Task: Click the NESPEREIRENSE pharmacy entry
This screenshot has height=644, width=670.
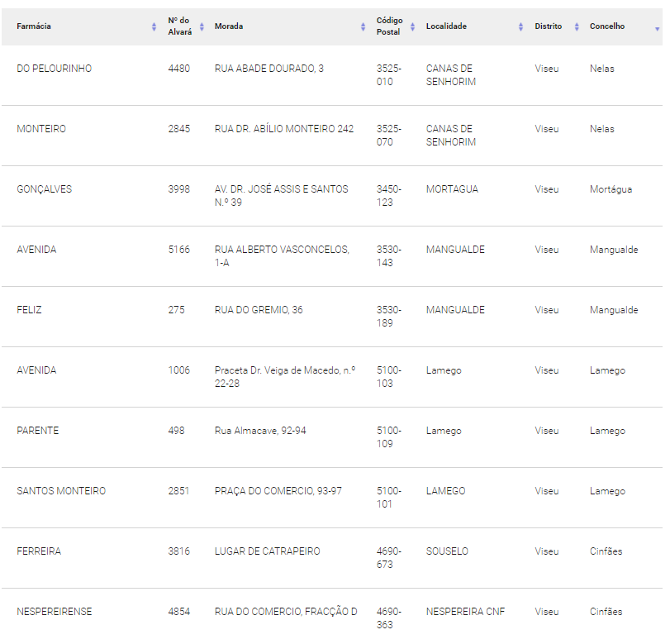Action: 55,612
